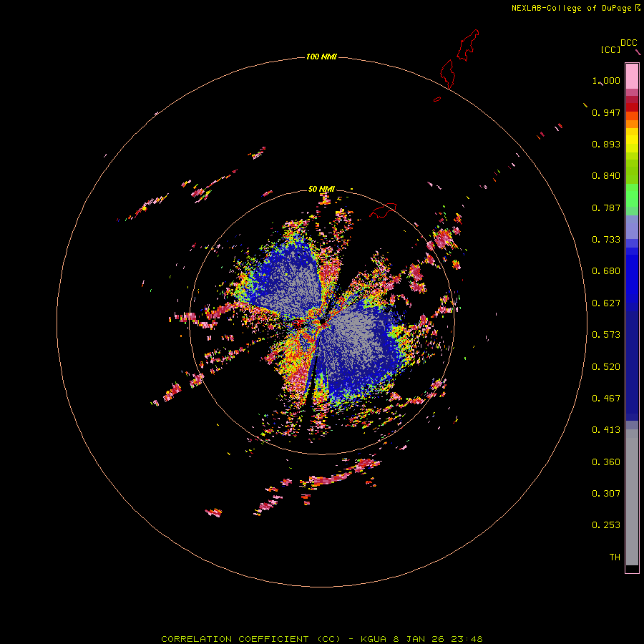Click the 0.787 legend value

pyautogui.click(x=606, y=208)
